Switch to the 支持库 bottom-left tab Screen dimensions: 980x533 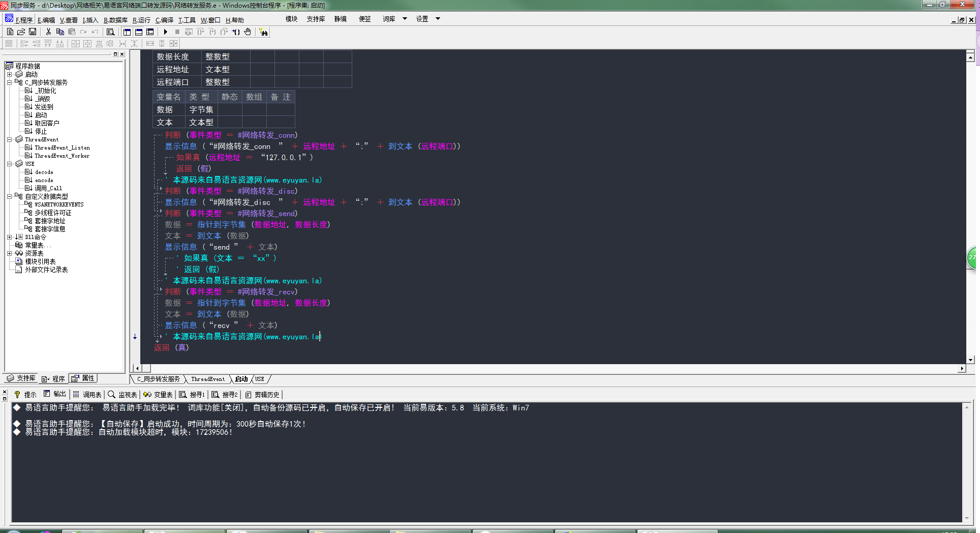coord(21,378)
